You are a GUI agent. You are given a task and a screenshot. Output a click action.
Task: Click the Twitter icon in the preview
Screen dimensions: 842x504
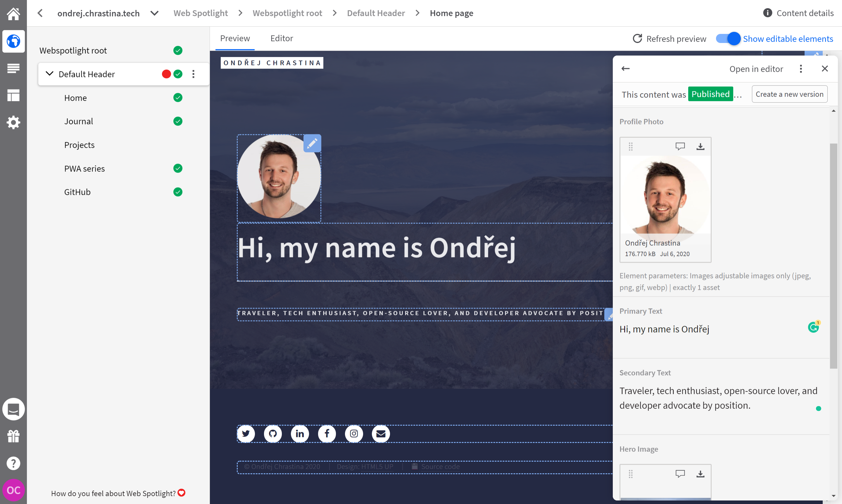click(x=246, y=433)
